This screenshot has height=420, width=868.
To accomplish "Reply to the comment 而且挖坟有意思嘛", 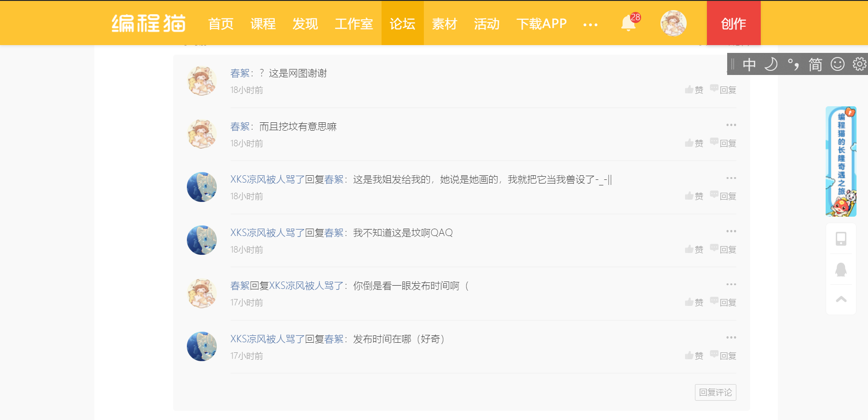I will (x=723, y=143).
